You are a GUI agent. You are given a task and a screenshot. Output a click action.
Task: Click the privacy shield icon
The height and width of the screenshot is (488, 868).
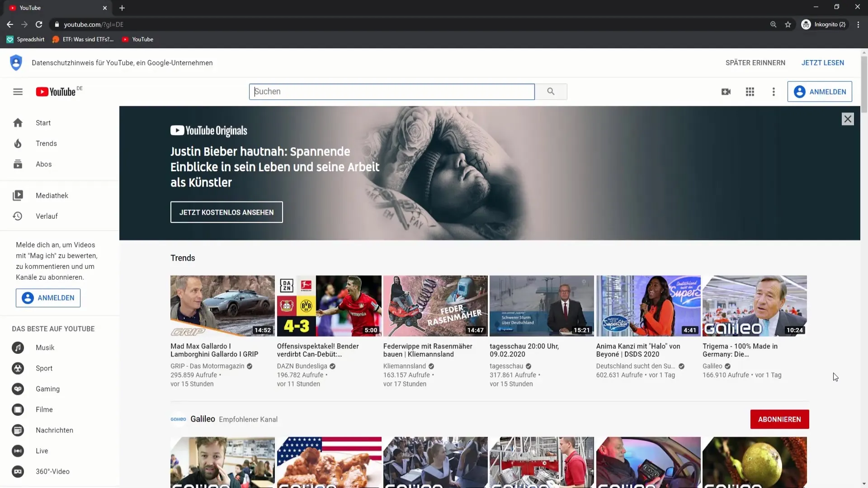(x=16, y=63)
